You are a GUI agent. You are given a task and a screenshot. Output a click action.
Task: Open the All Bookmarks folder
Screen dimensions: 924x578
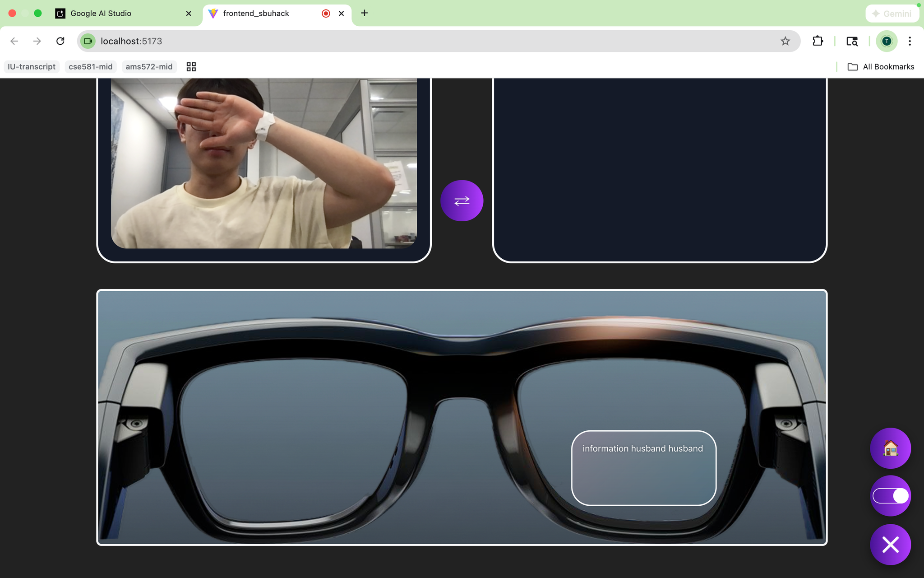[881, 67]
